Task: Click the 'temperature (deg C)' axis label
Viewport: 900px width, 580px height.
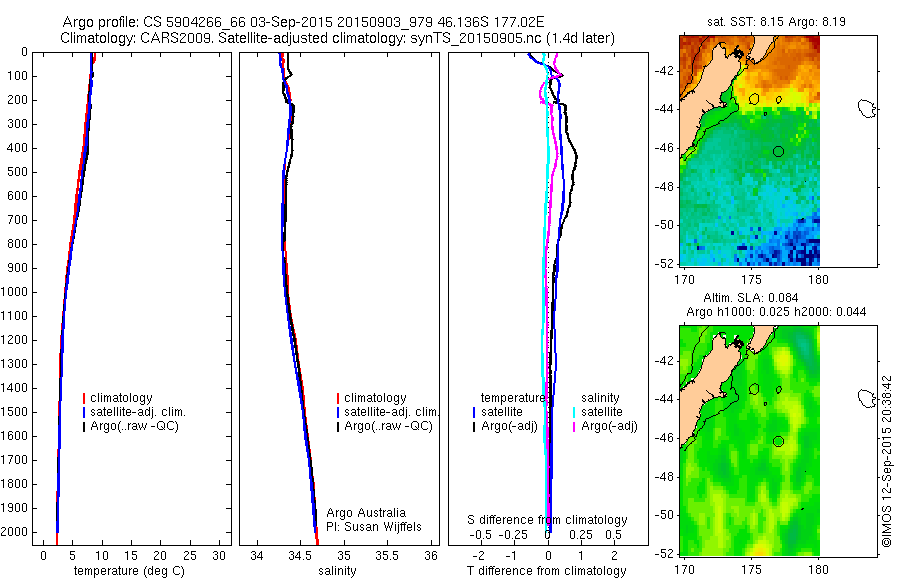Action: pos(129,571)
